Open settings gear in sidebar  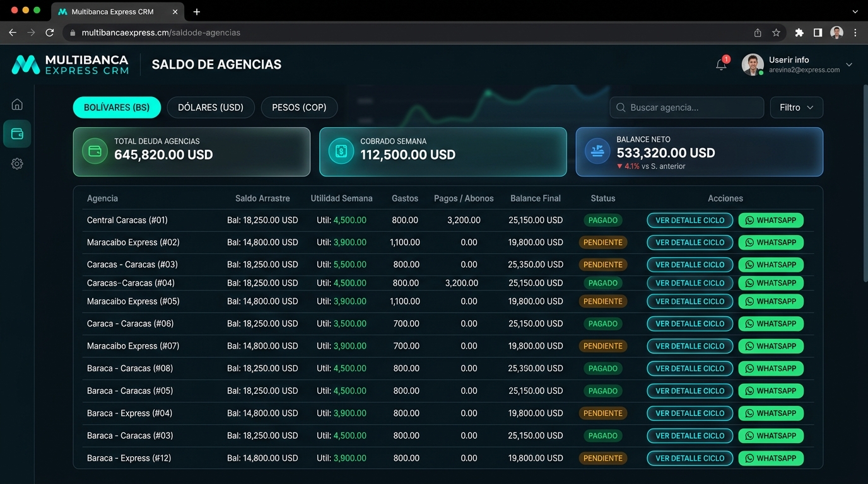(17, 164)
